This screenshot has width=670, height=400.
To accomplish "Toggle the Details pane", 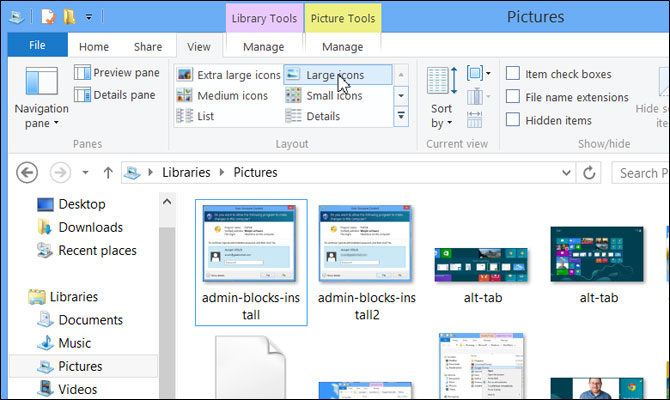I will [x=115, y=95].
